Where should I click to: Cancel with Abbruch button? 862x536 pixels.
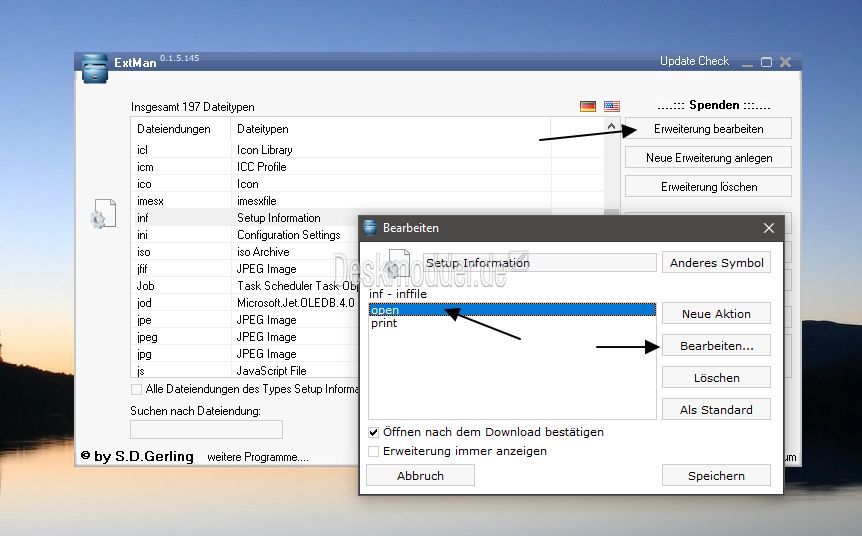420,476
